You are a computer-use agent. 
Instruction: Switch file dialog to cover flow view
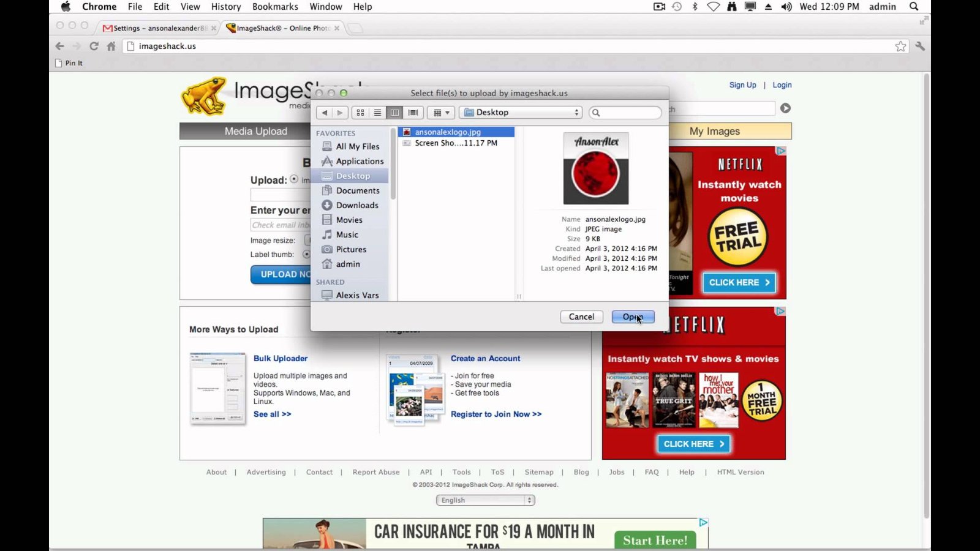(413, 113)
